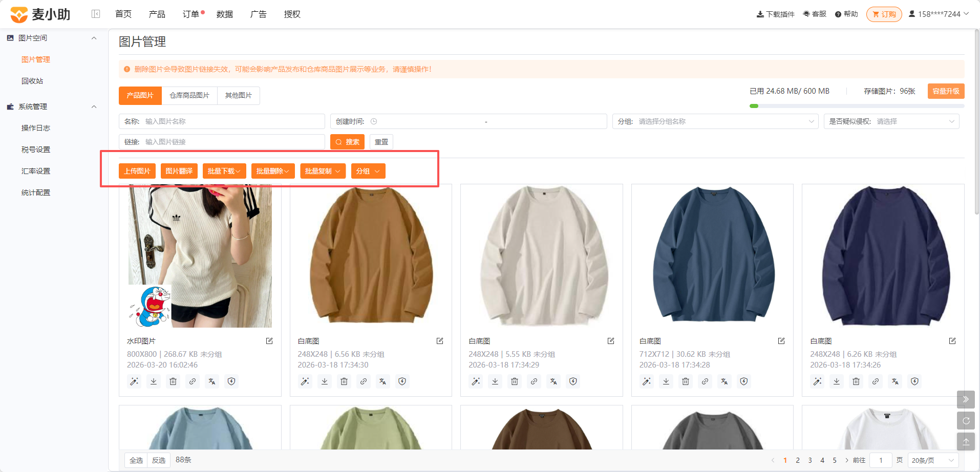Open 操作日志 in the sidebar
The image size is (980, 472).
(36, 128)
